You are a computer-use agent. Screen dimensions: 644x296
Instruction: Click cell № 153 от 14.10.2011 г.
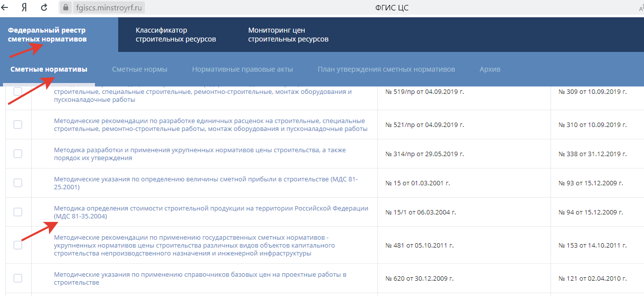[593, 245]
